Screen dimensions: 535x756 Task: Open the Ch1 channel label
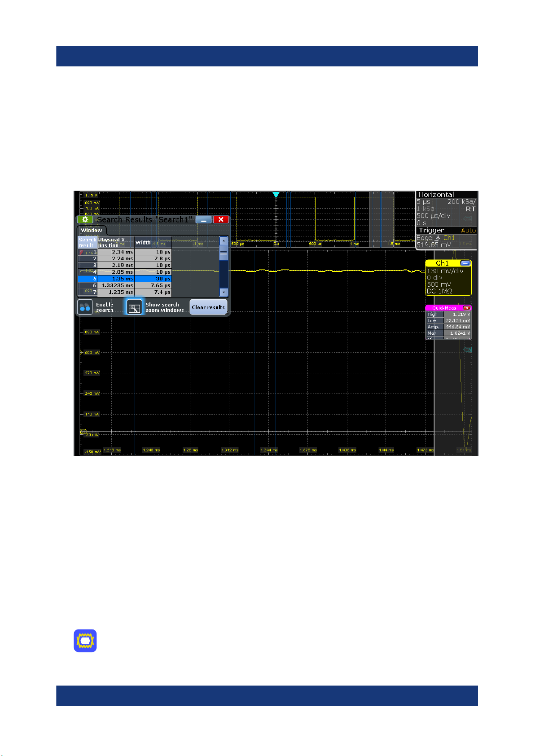coord(442,263)
